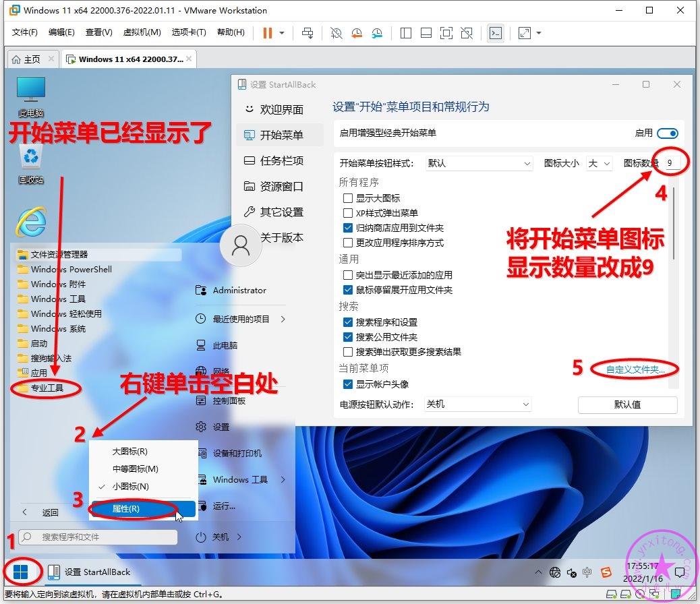Click the revert to snapshot icon
700x604 pixels.
click(357, 33)
